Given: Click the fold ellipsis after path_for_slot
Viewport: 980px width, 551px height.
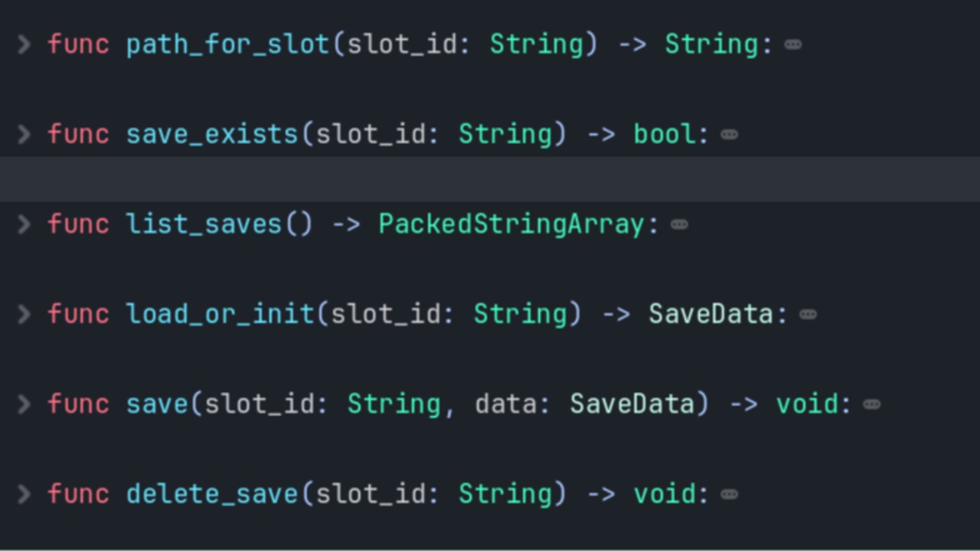Looking at the screenshot, I should coord(793,45).
